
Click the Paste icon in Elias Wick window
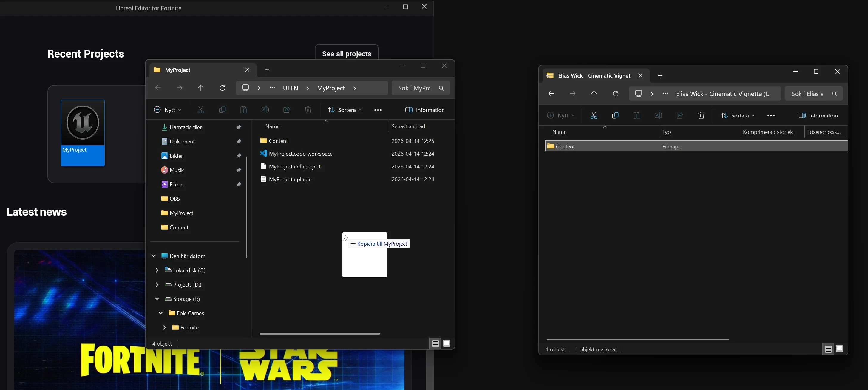point(637,115)
